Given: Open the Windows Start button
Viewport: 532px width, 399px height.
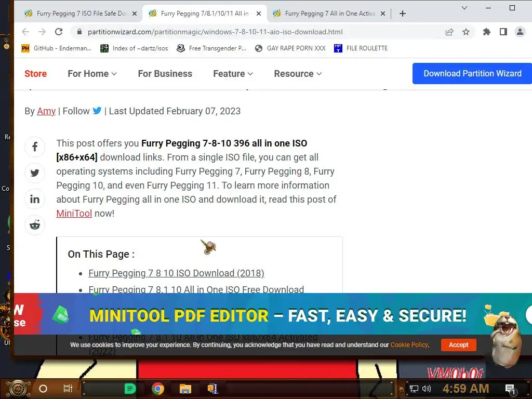Looking at the screenshot, I should 19,389.
